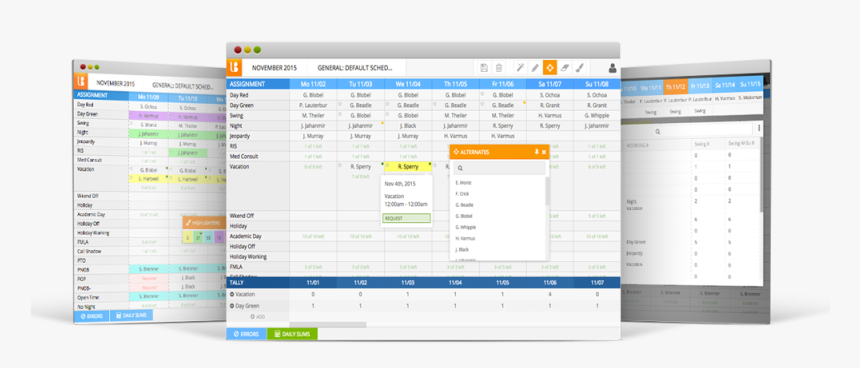This screenshot has height=368, width=860.
Task: Click the orange app logo in front window
Action: click(x=234, y=68)
